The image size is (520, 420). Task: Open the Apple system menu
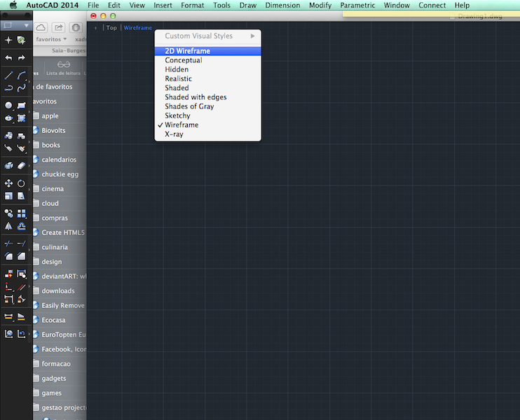[13, 6]
